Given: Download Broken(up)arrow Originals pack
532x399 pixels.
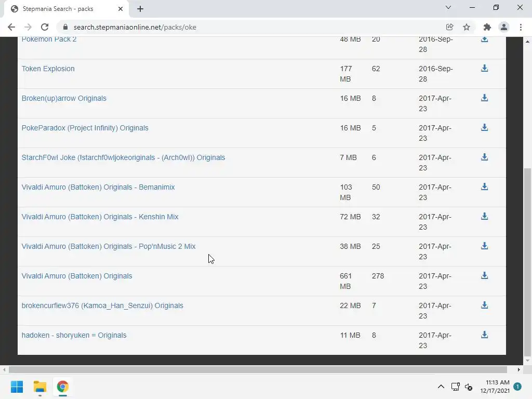Looking at the screenshot, I should point(484,98).
